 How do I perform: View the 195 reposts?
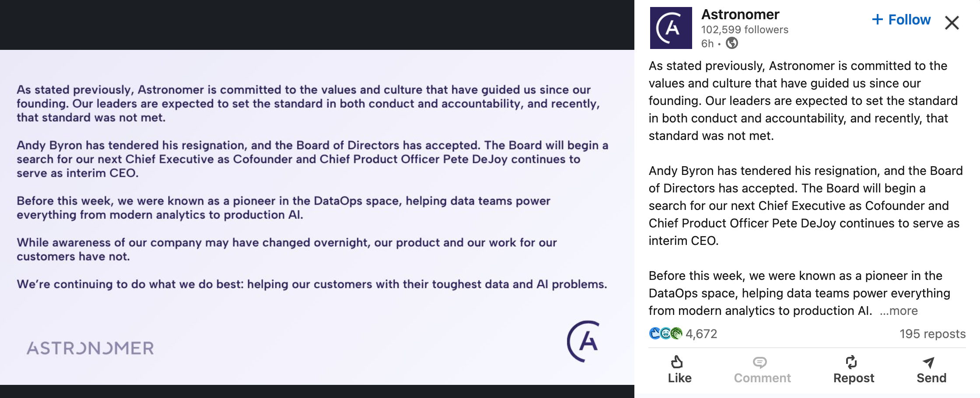point(933,334)
